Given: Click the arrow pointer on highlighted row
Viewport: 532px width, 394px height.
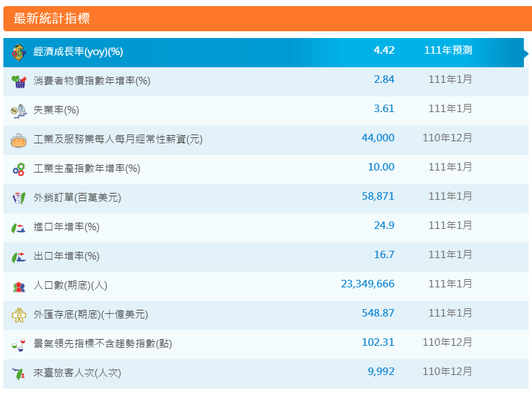Looking at the screenshot, I should point(526,52).
